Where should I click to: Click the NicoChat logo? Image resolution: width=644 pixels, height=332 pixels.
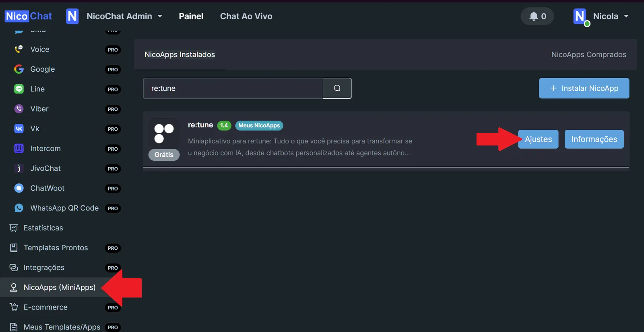click(29, 16)
